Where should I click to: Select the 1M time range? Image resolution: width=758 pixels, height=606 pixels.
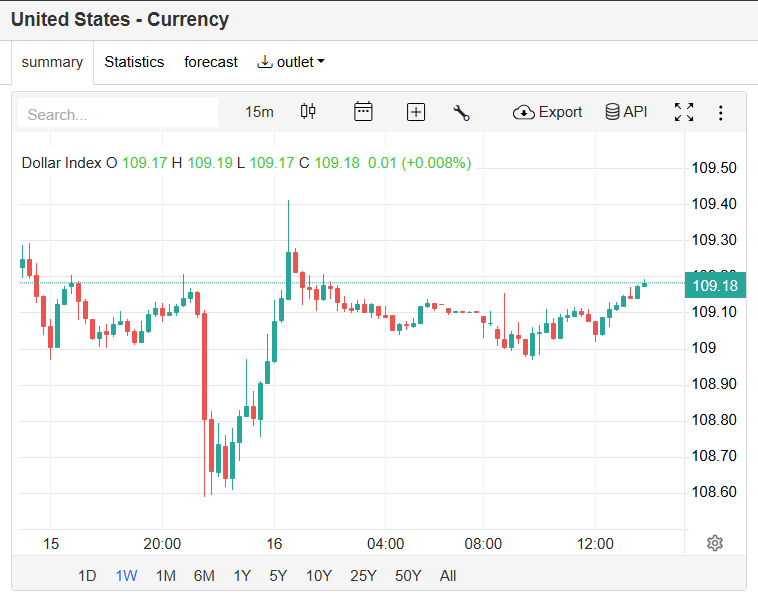pyautogui.click(x=166, y=576)
